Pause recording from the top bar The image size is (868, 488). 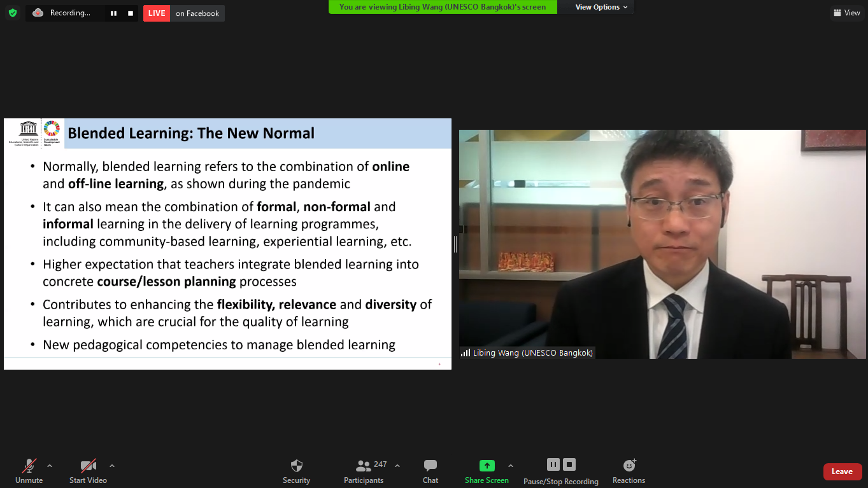click(x=113, y=13)
